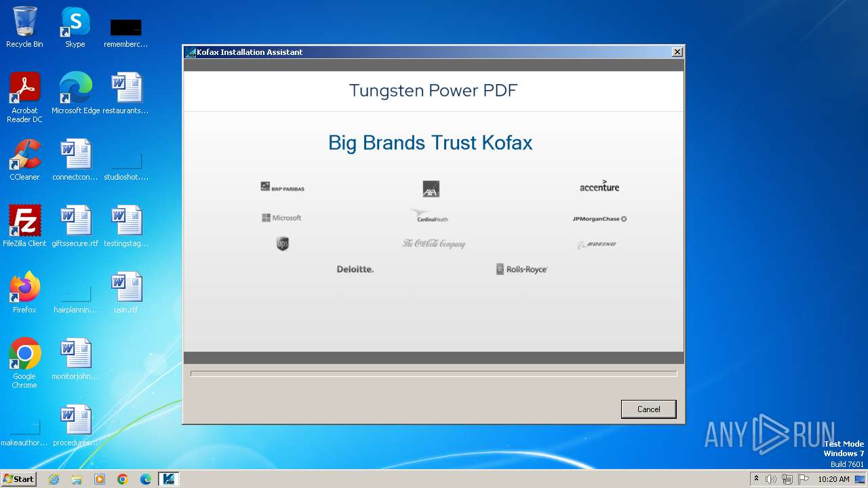
Task: Launch Internet Explorer from taskbar
Action: pyautogui.click(x=54, y=479)
